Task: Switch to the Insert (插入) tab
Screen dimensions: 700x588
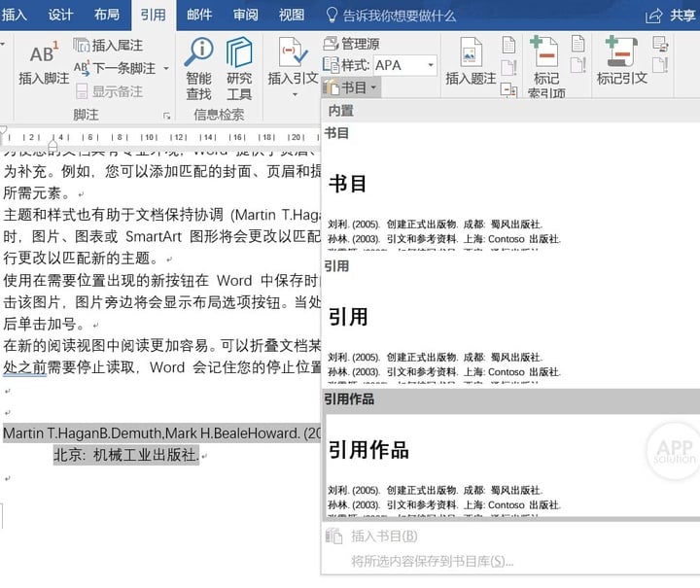Action: (15, 15)
